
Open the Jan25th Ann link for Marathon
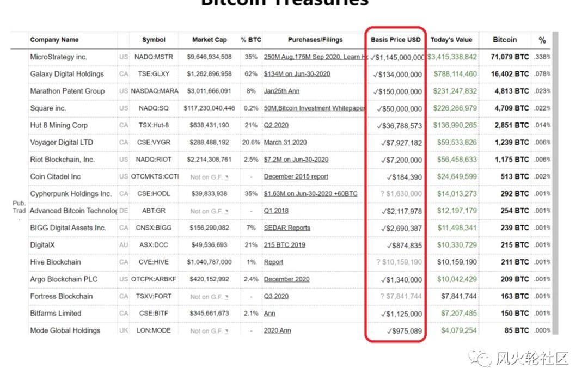(281, 91)
